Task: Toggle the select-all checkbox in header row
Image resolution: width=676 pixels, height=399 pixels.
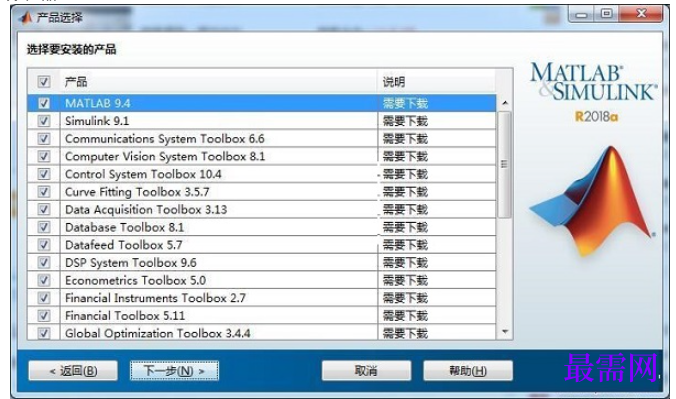Action: (x=44, y=81)
